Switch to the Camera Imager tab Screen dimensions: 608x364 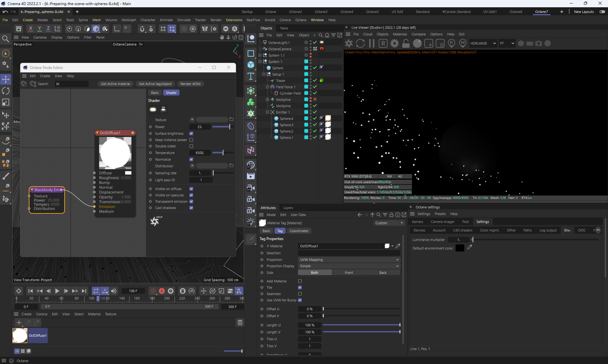[442, 222]
